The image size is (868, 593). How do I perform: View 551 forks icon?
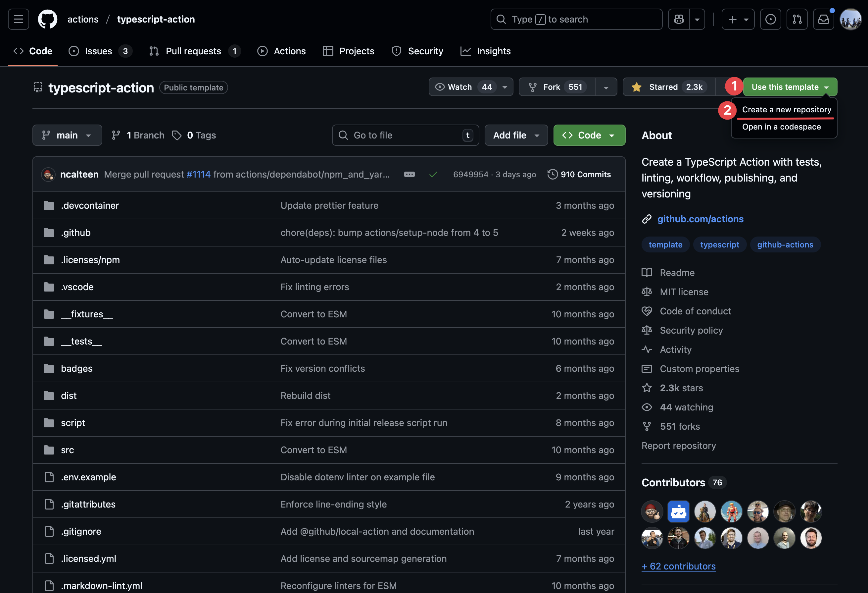[647, 426]
